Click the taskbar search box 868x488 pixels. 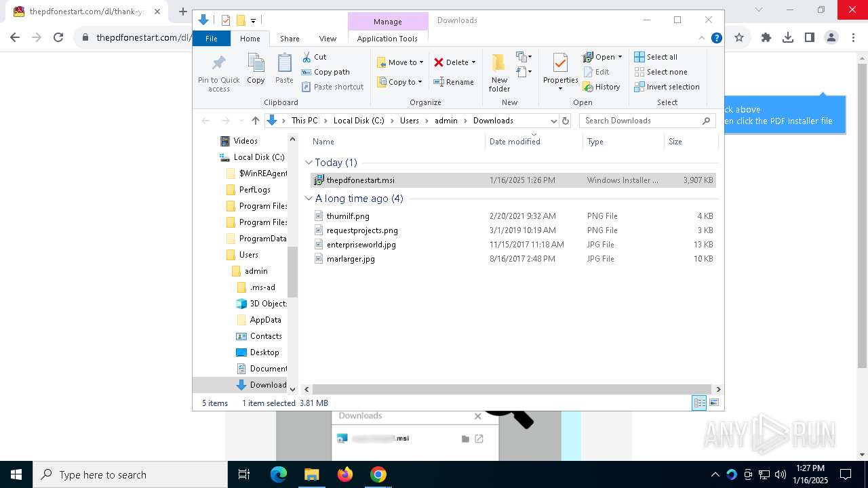click(x=130, y=474)
